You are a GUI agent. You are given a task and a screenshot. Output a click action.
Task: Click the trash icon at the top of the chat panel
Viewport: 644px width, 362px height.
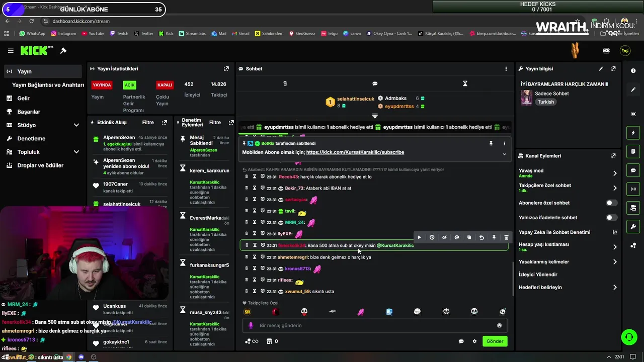[285, 83]
